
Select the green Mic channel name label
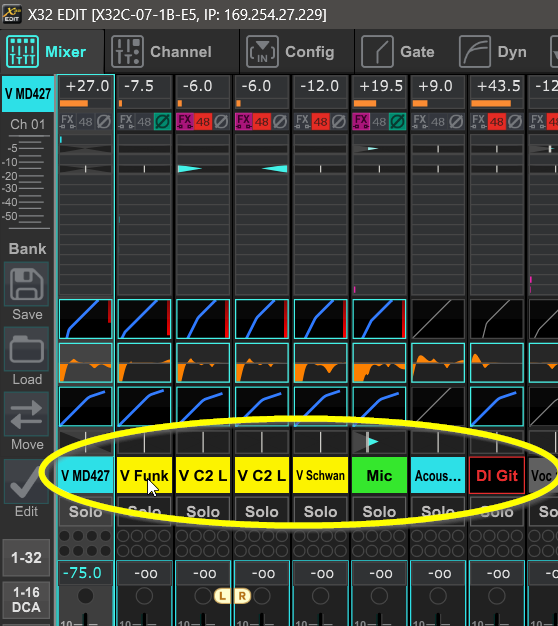(379, 475)
